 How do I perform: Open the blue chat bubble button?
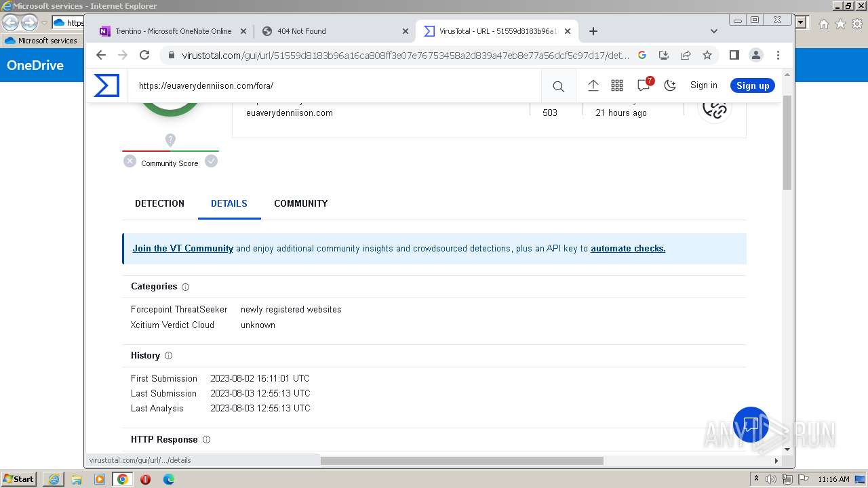(x=751, y=424)
